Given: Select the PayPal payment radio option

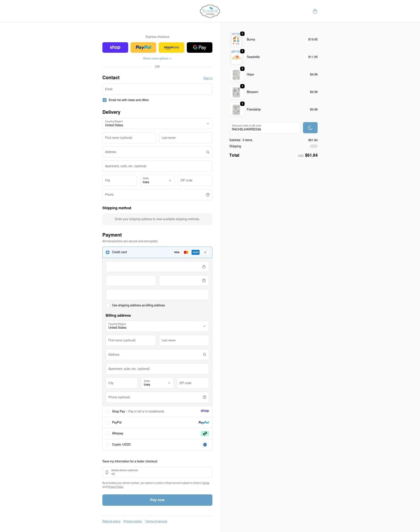Looking at the screenshot, I should point(108,423).
